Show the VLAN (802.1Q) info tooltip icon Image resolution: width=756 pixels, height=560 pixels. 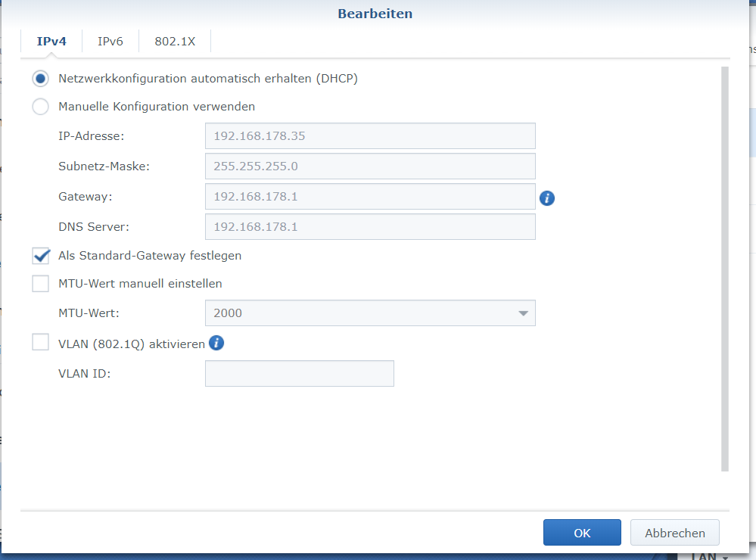pos(216,343)
